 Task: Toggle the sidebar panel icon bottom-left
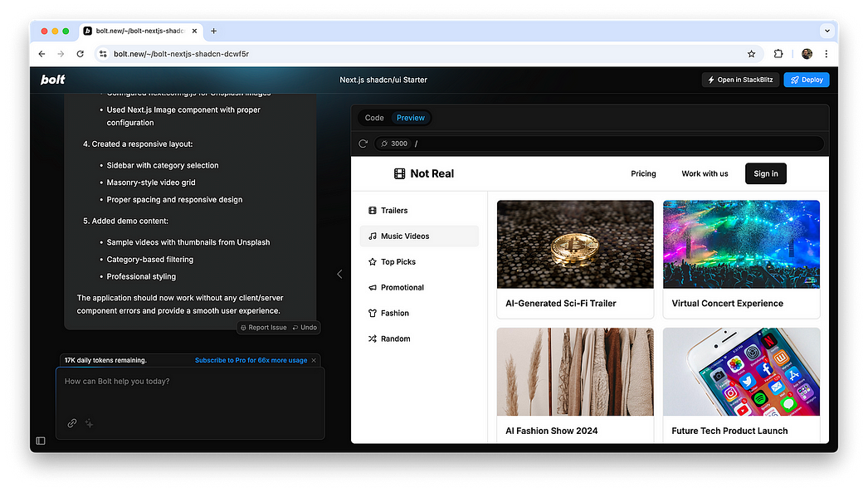point(41,441)
